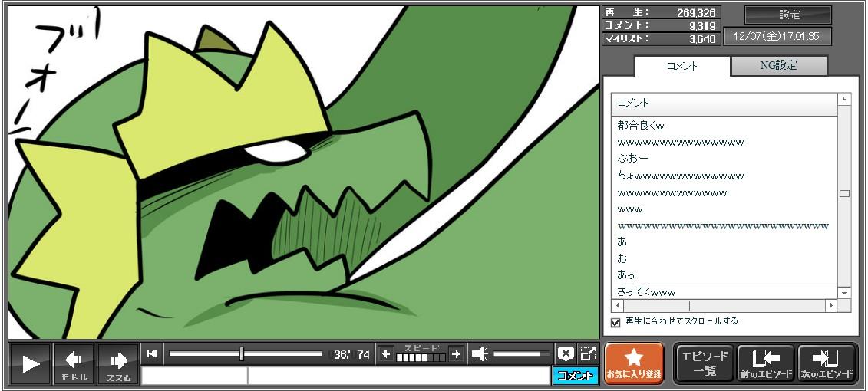Click the wide comment text input field
Image resolution: width=868 pixels, height=391 pixels.
tap(398, 376)
